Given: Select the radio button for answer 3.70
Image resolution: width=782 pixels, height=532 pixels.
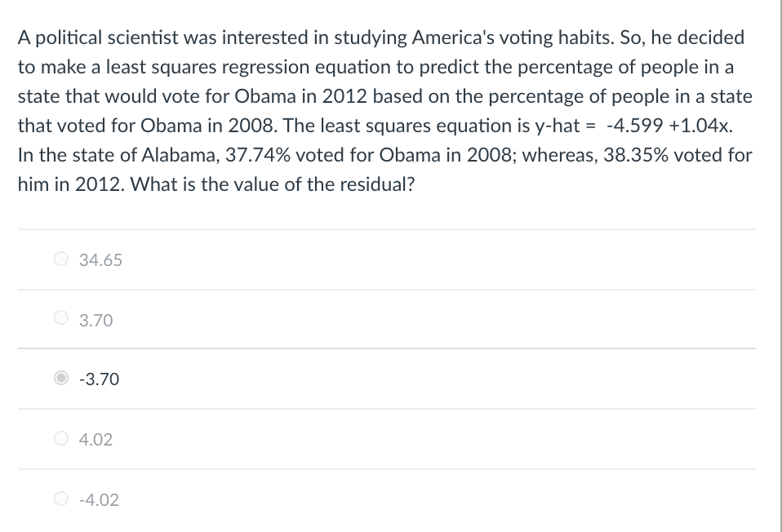Looking at the screenshot, I should click(60, 318).
